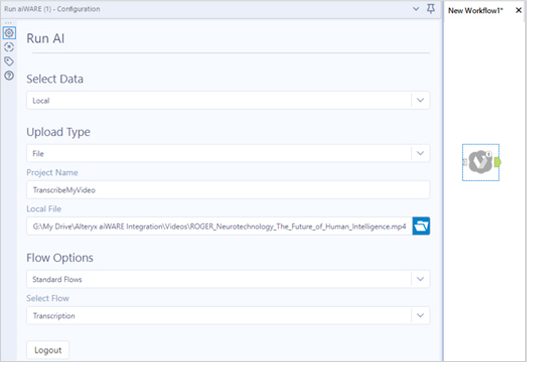
Task: Click the Logout button
Action: click(48, 350)
